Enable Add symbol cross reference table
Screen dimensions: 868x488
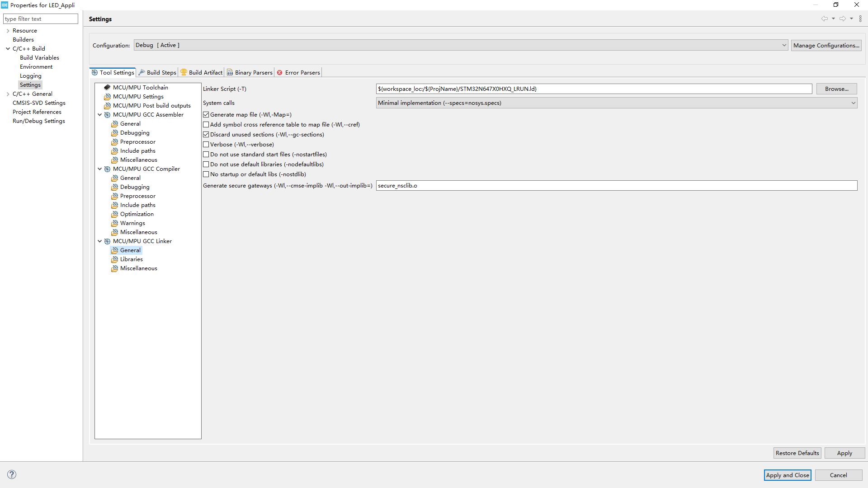point(206,125)
